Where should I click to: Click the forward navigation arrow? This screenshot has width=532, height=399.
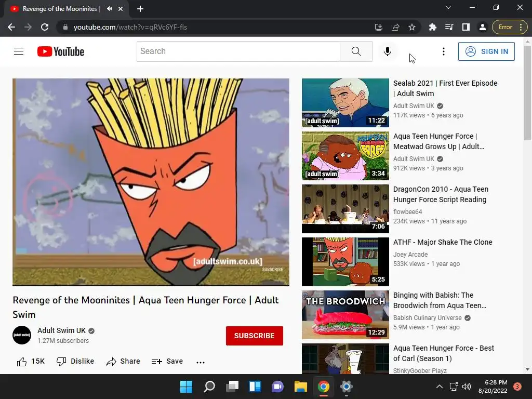coord(28,27)
